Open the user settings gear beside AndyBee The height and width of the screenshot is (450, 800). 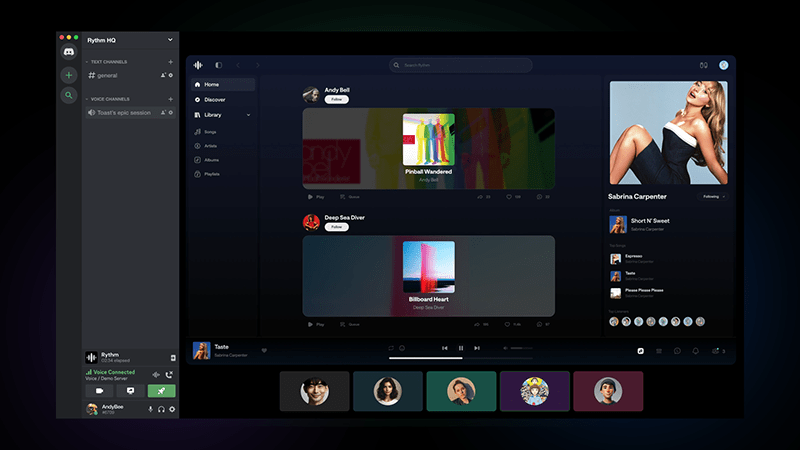tap(172, 409)
